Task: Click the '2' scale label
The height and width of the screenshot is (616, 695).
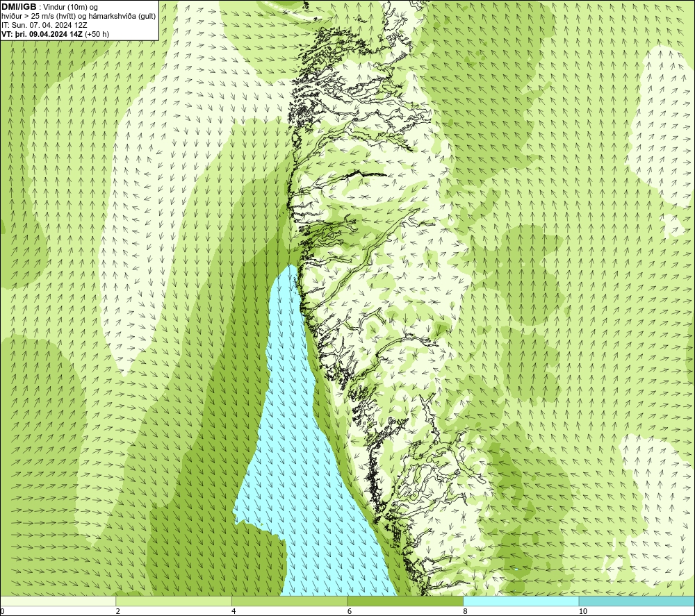Action: click(x=118, y=611)
